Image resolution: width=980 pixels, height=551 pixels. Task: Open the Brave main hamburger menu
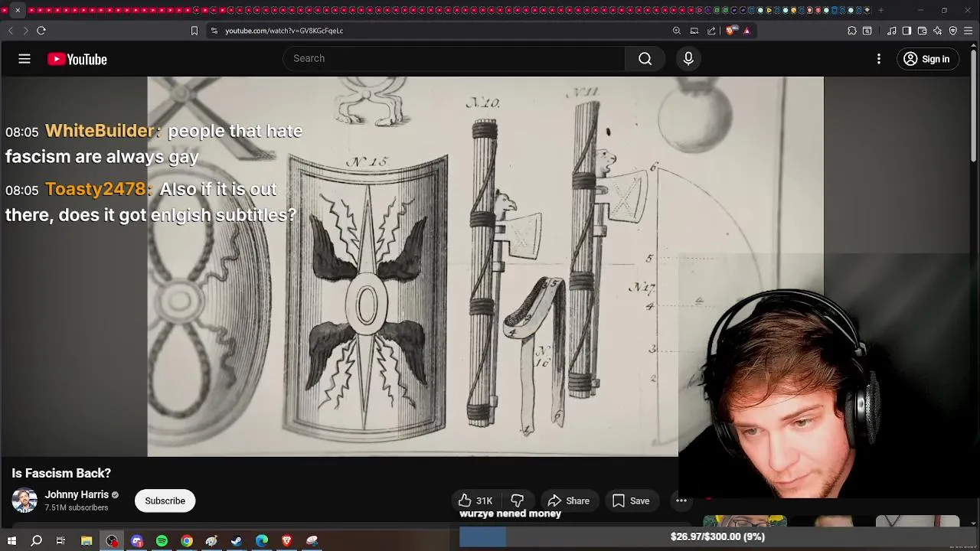point(969,31)
